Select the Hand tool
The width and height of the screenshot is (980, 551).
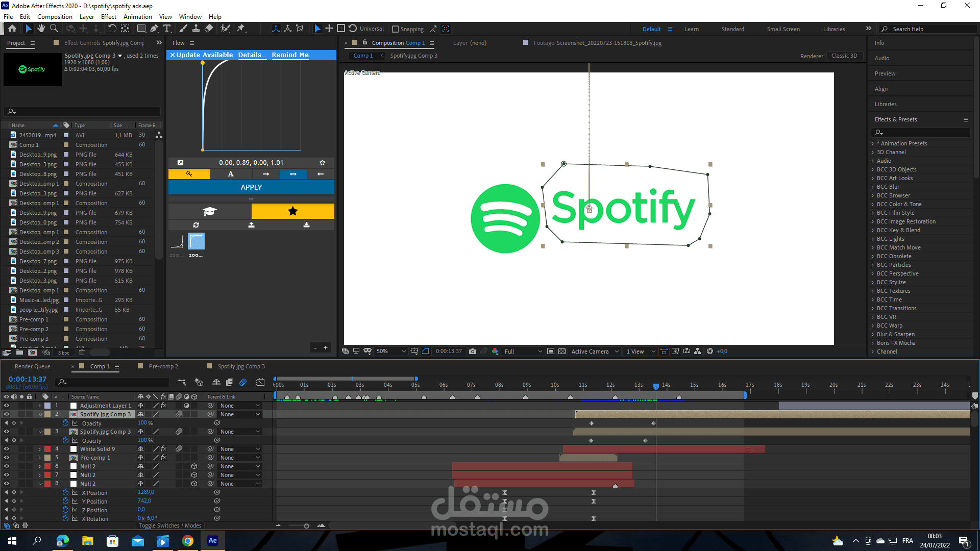(41, 29)
